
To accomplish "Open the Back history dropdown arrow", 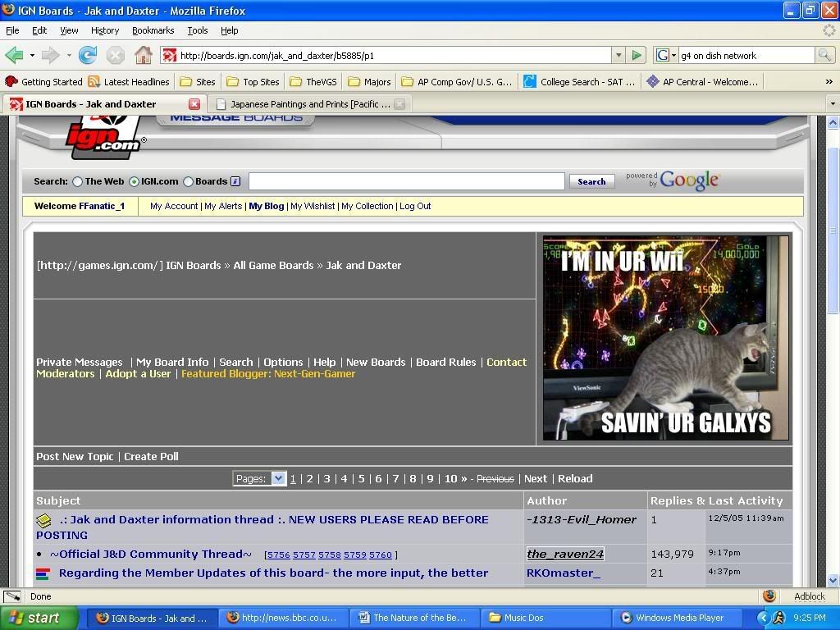I will (x=32, y=55).
